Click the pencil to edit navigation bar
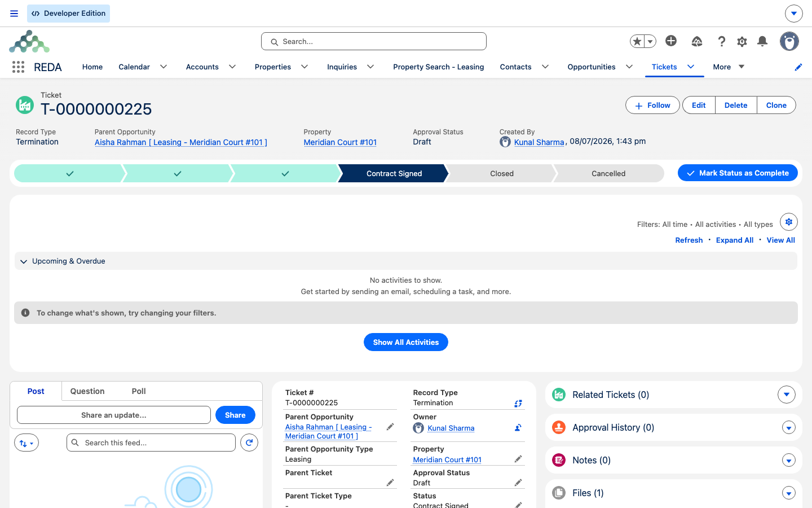 point(798,67)
